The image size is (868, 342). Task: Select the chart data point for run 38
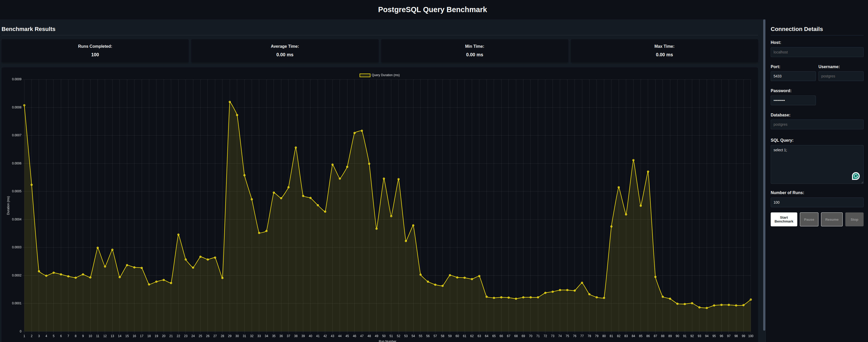(296, 148)
